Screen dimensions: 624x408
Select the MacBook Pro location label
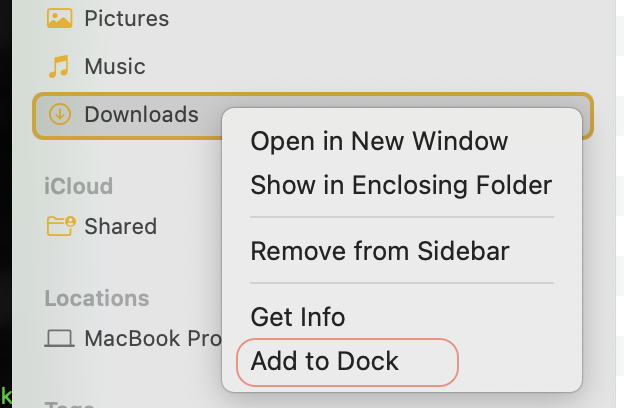click(x=150, y=339)
